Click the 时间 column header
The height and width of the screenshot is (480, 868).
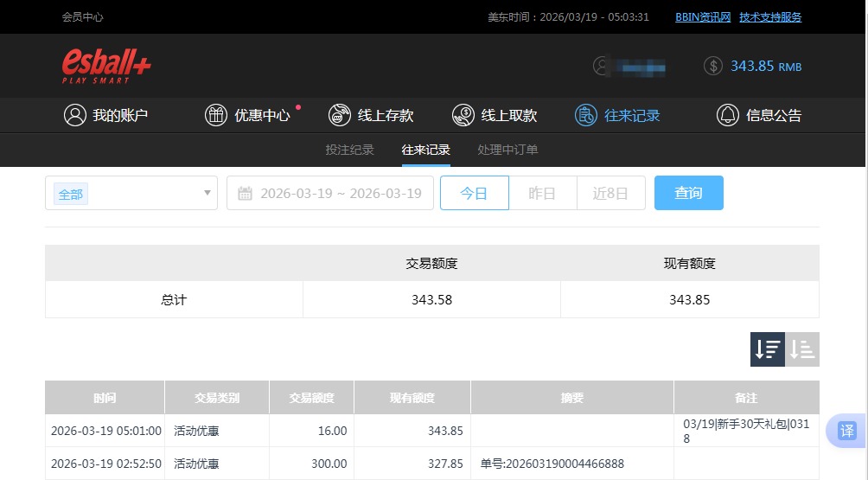click(x=105, y=398)
